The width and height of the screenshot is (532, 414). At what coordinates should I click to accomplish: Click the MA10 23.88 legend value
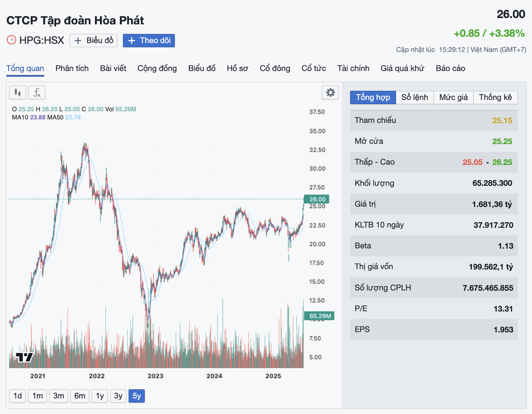[38, 117]
